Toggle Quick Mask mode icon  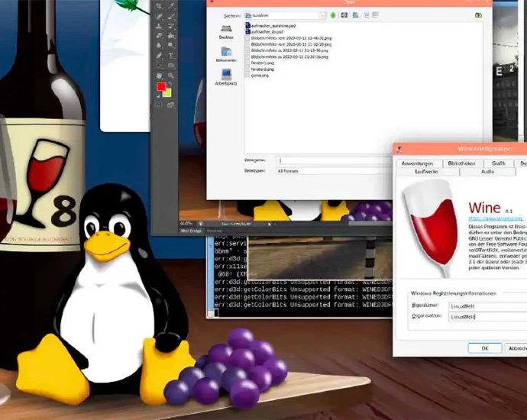[159, 104]
